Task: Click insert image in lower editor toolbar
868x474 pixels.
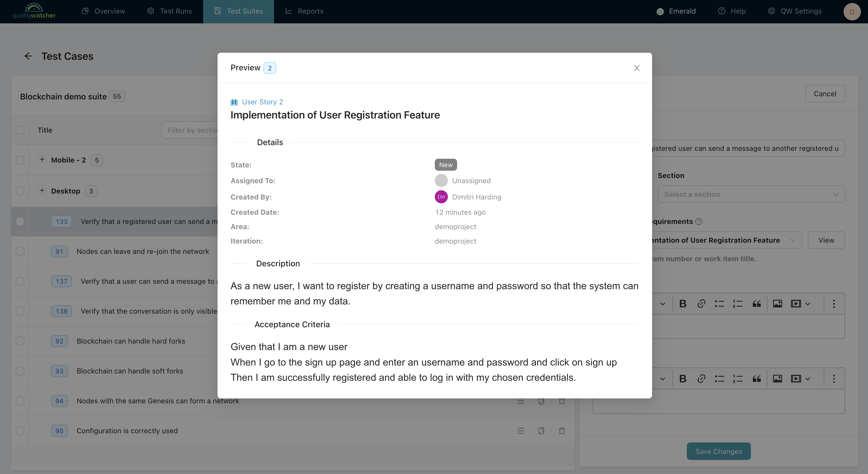Action: click(777, 379)
